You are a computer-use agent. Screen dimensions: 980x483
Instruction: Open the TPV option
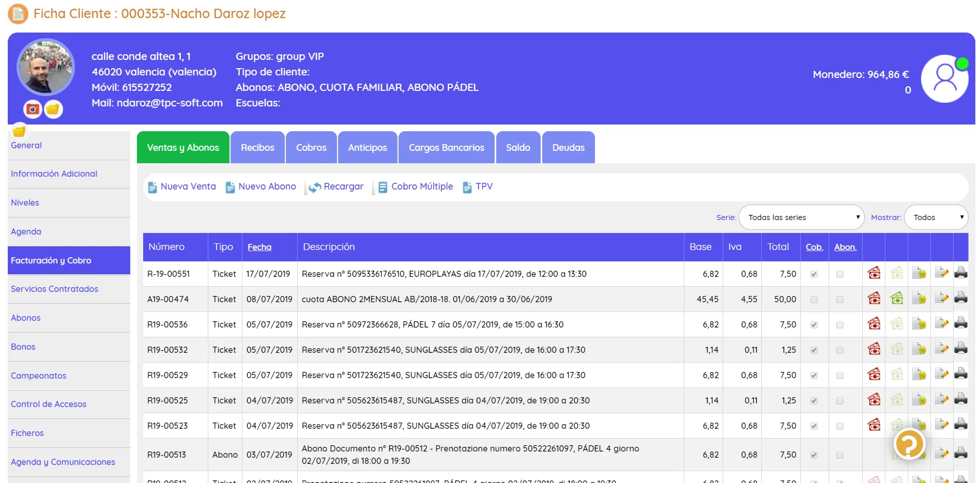coord(478,186)
